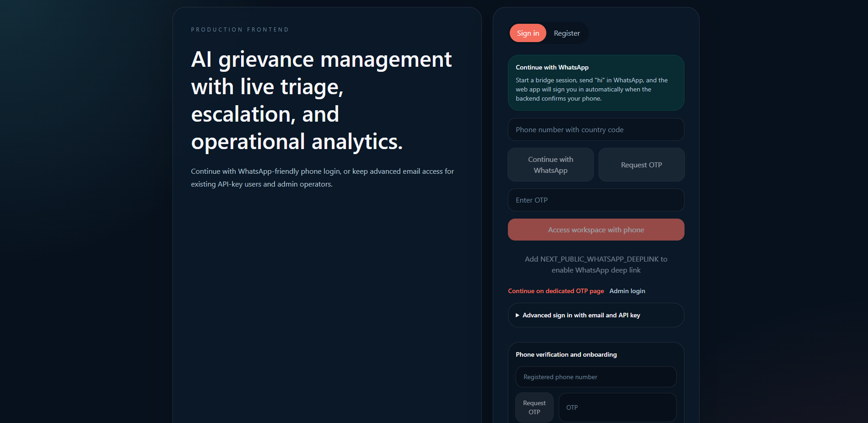Focus the Registered phone number field
868x423 pixels.
pos(596,377)
